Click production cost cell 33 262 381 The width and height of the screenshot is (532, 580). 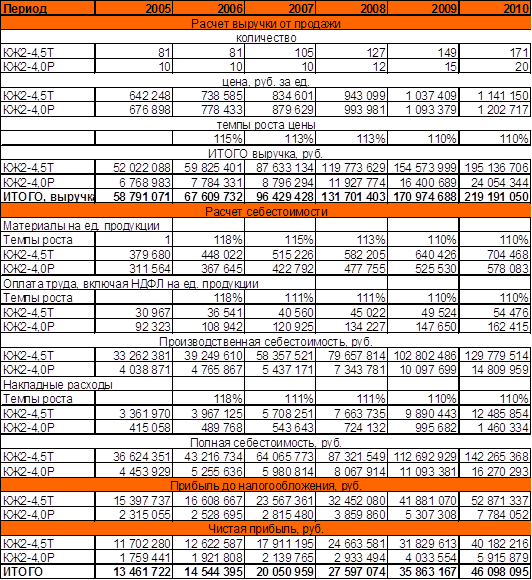click(x=134, y=355)
